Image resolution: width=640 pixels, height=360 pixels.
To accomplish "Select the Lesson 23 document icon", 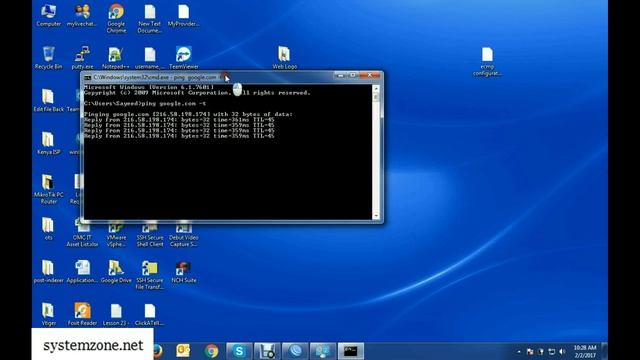I will pos(116,314).
